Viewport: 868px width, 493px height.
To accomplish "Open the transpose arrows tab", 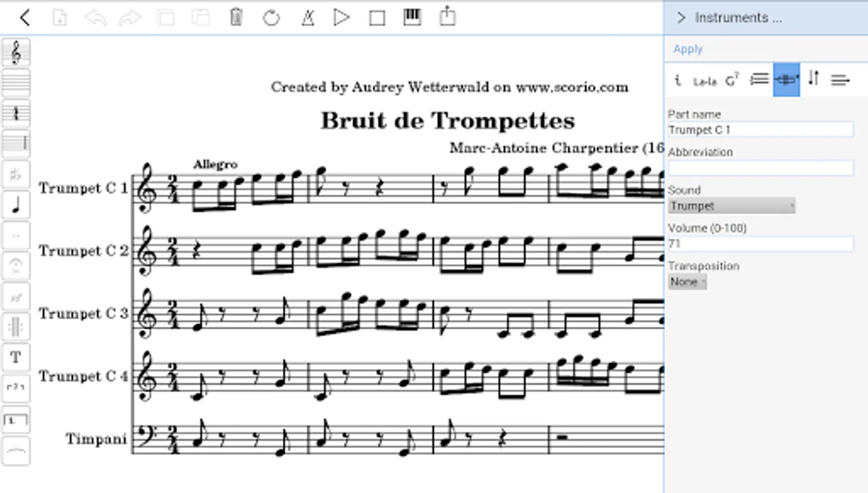I will [814, 79].
